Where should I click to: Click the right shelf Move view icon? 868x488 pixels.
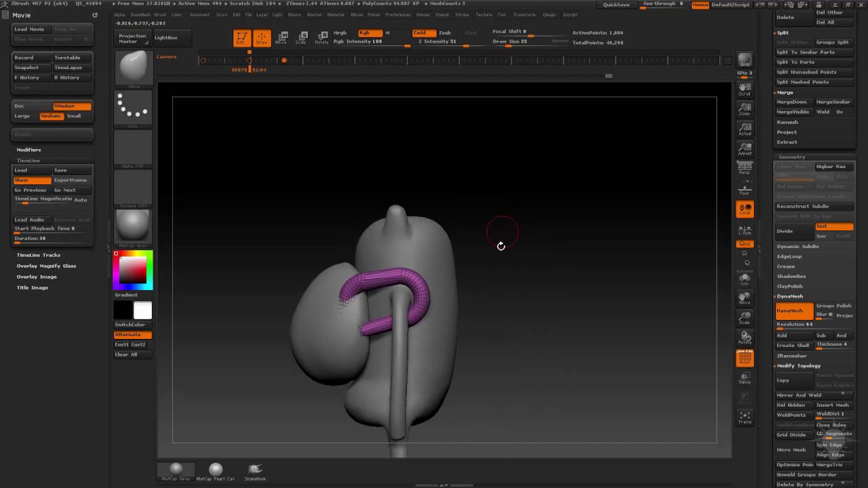click(x=745, y=299)
